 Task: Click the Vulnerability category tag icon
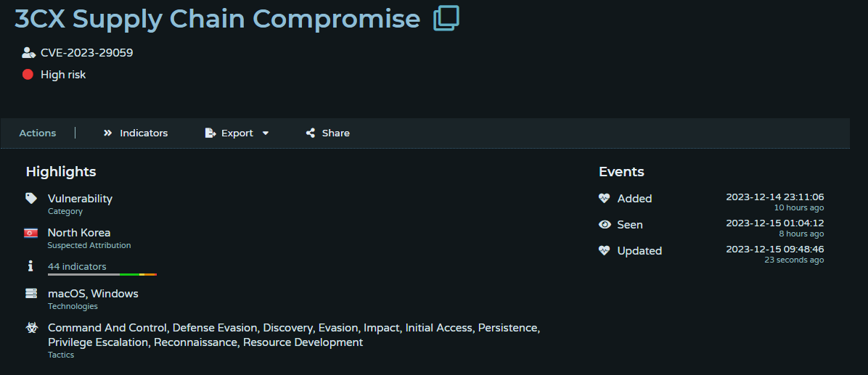31,198
